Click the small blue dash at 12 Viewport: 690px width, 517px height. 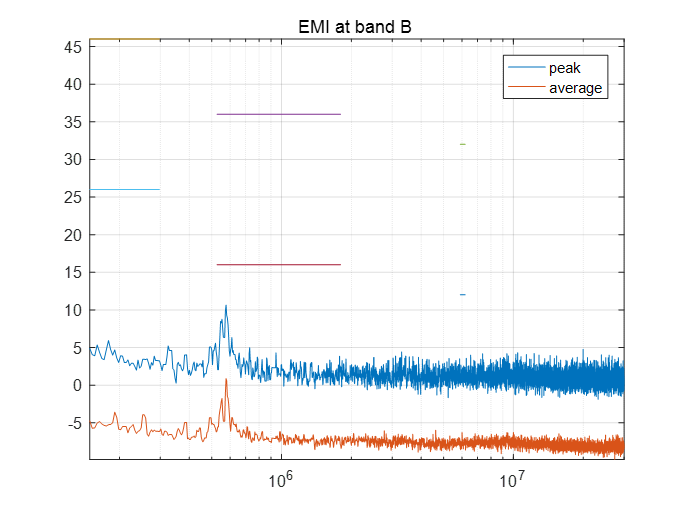(x=462, y=294)
